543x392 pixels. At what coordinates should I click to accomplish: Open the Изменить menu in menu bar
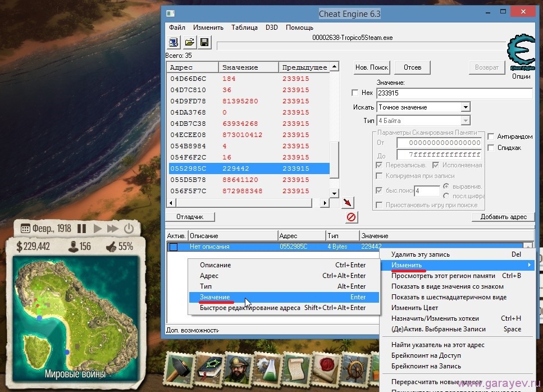coord(208,28)
